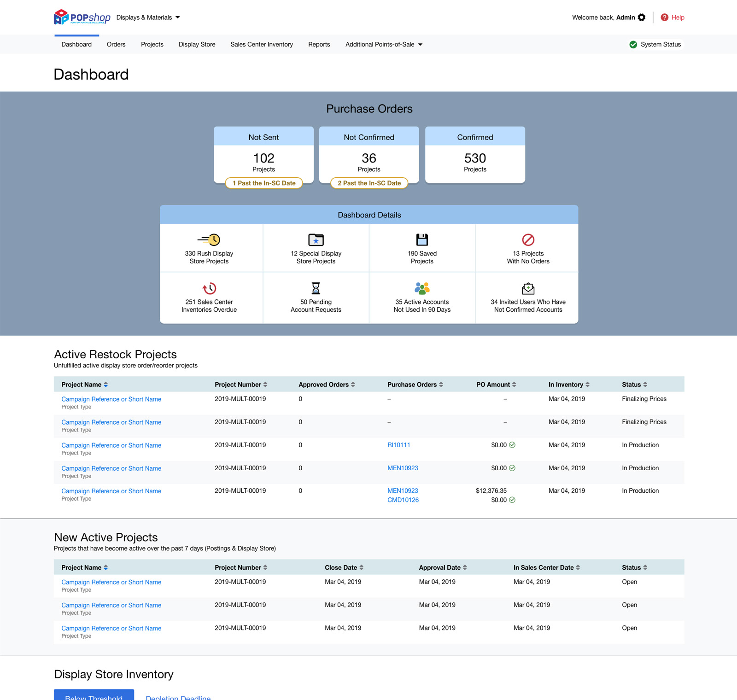Click the Special Display Store folder star icon
The width and height of the screenshot is (737, 700).
[316, 239]
